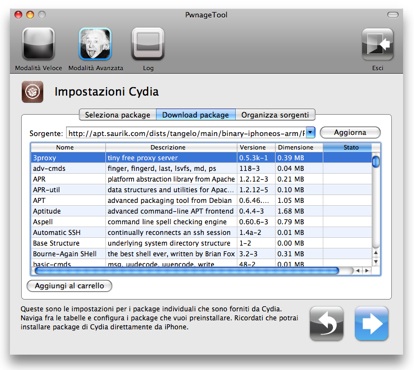Select the Automatic SSH package row

(201, 232)
